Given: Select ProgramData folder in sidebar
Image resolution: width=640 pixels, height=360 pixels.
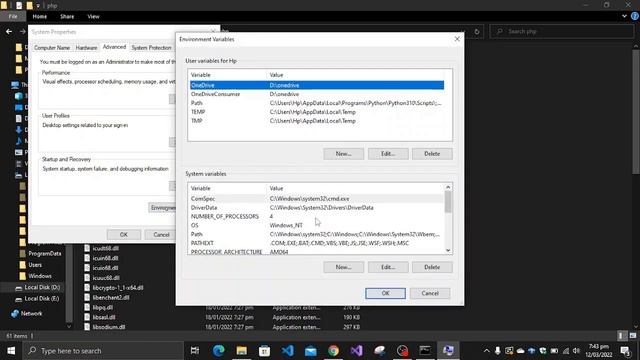Looking at the screenshot, I should [x=45, y=253].
